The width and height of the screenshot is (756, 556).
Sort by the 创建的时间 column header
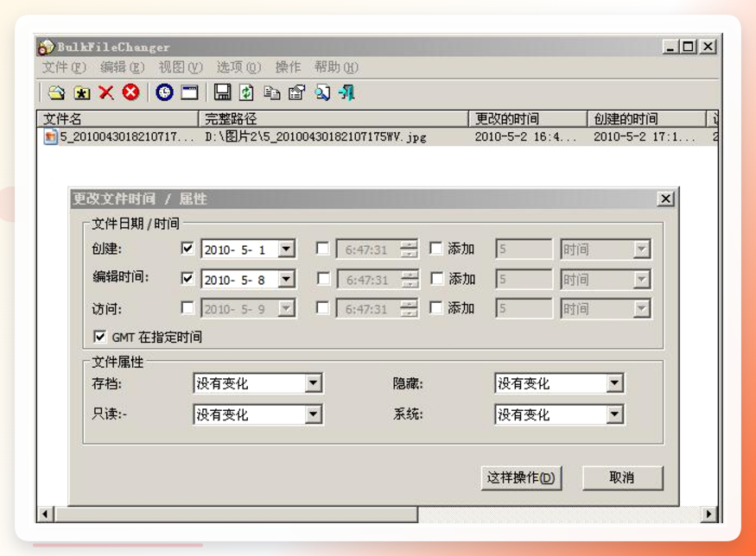(646, 118)
